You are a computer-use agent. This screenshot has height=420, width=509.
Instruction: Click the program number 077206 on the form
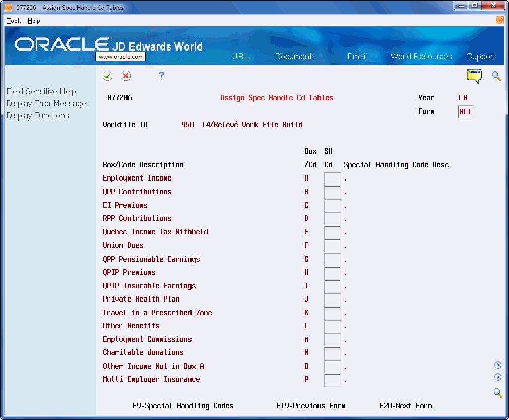click(x=119, y=98)
